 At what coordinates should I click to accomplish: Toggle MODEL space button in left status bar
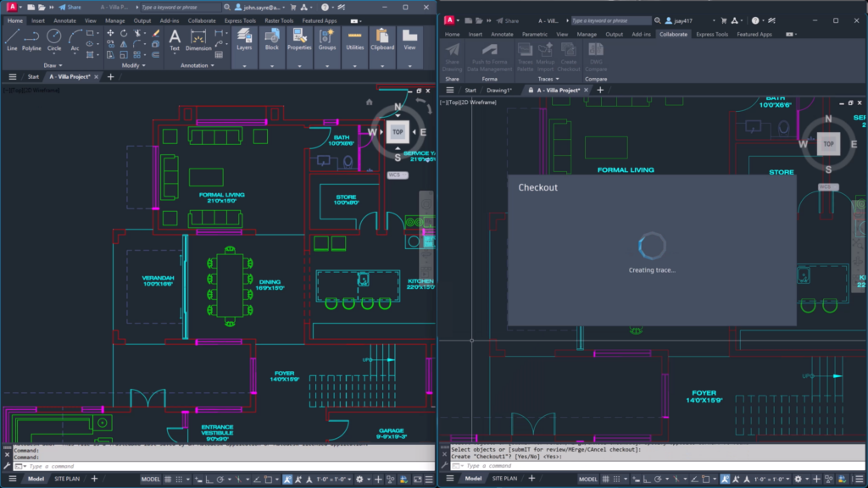(150, 480)
